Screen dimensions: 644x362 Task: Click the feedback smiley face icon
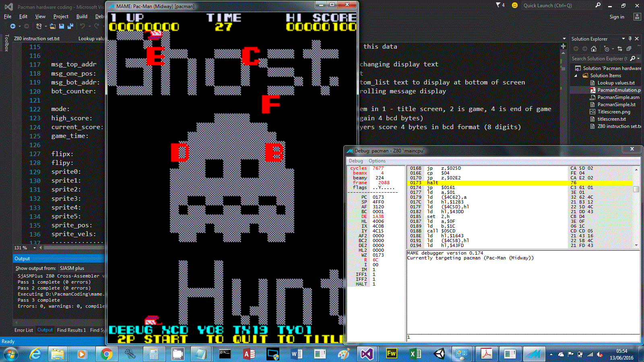(514, 5)
